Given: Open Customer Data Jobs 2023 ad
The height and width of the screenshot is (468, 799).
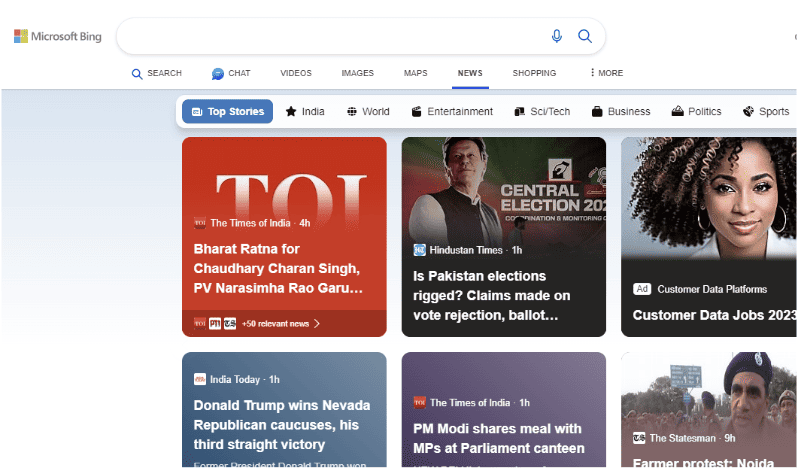Looking at the screenshot, I should coord(714,315).
